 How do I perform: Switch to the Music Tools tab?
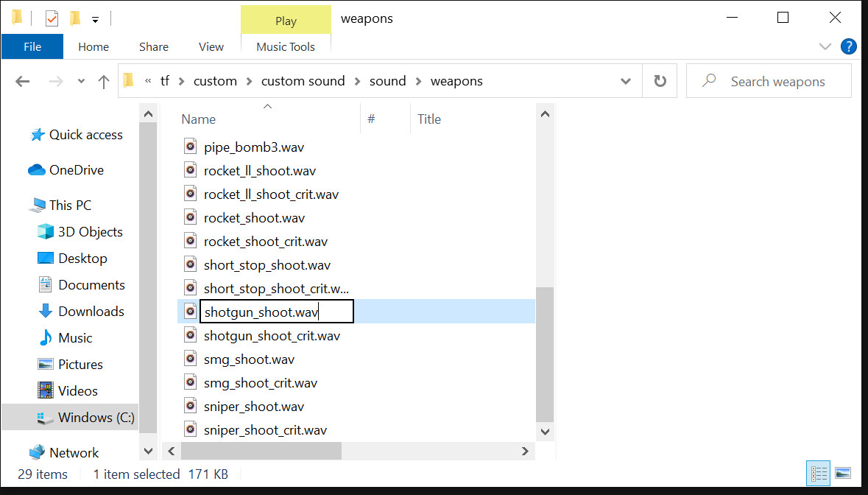coord(286,46)
